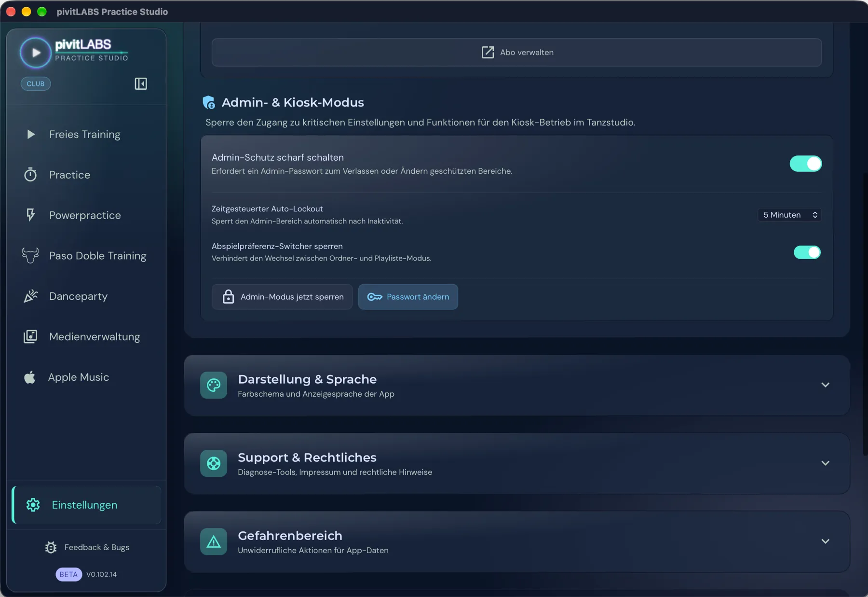Image resolution: width=868 pixels, height=597 pixels.
Task: Click the Paso Doble bull head icon
Action: click(30, 255)
